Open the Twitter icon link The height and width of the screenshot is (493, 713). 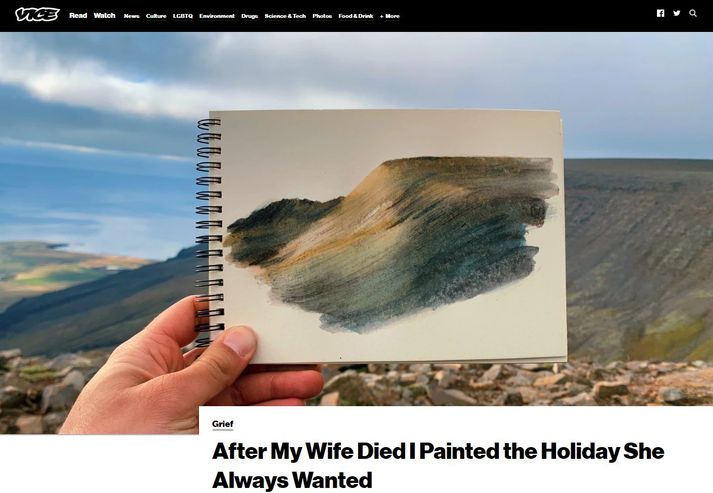tap(677, 13)
